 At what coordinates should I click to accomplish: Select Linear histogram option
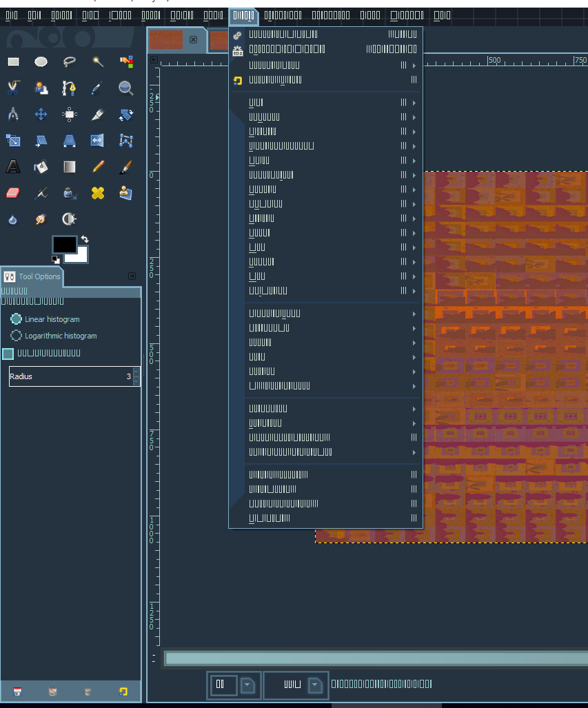click(17, 319)
